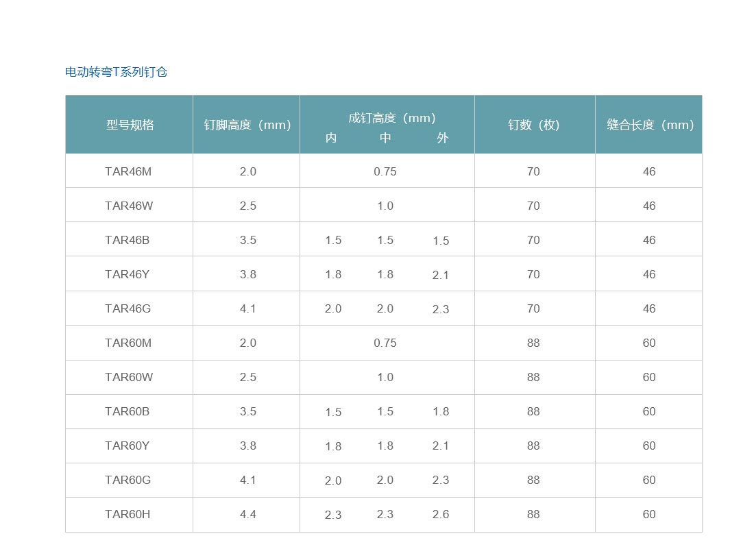Select inner formed height 1.5 in TAR46B row

pos(333,240)
